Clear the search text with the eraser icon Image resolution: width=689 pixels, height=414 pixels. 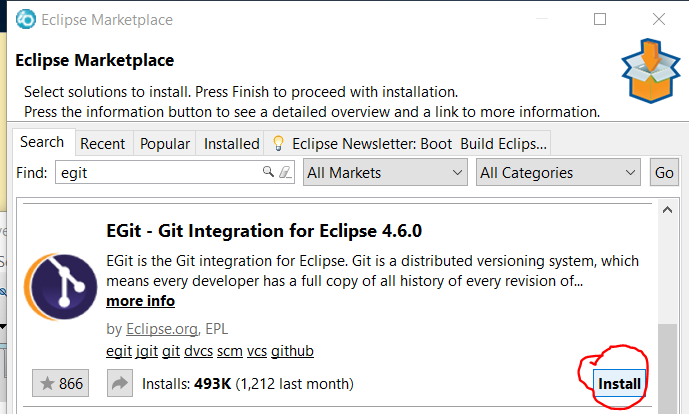click(285, 172)
